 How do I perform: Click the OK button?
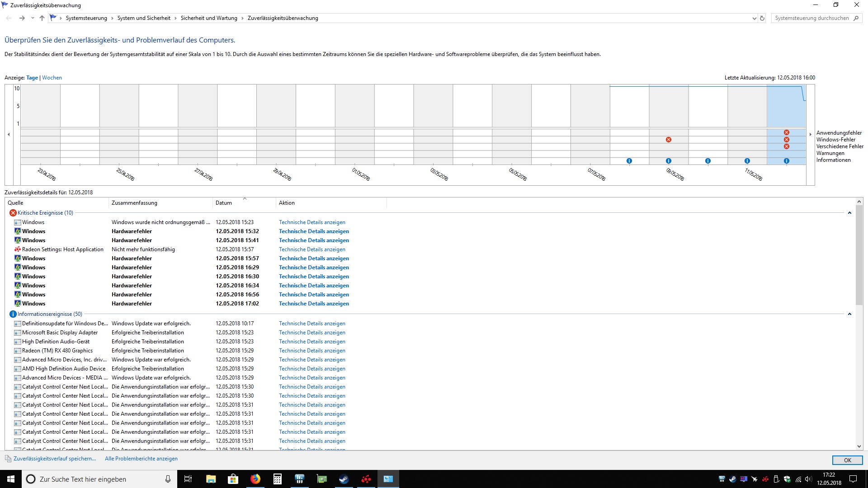tap(847, 460)
